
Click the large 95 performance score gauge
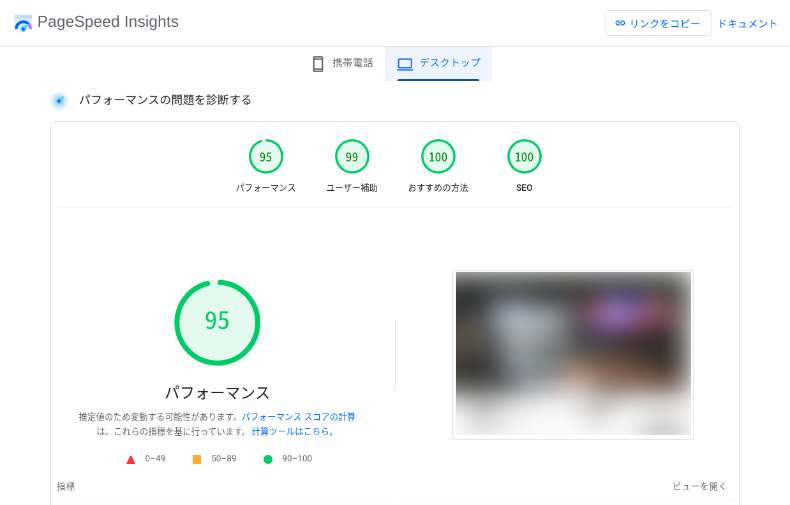tap(217, 323)
